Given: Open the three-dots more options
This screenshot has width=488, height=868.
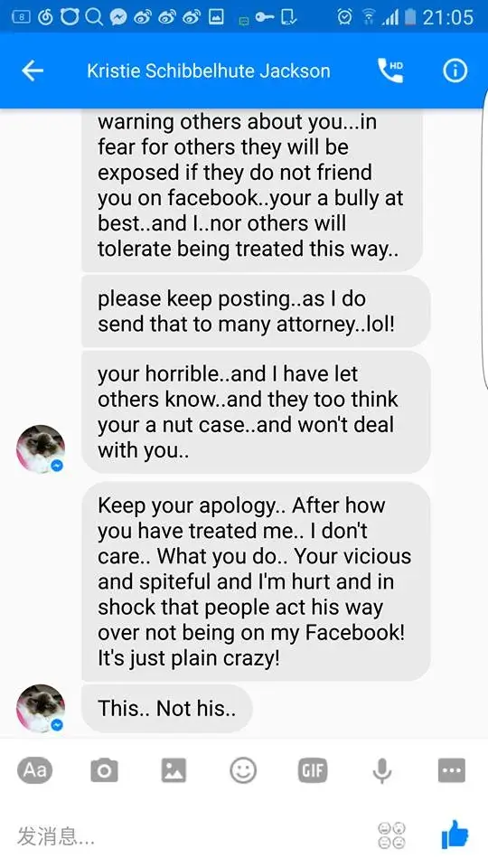Looking at the screenshot, I should click(452, 770).
